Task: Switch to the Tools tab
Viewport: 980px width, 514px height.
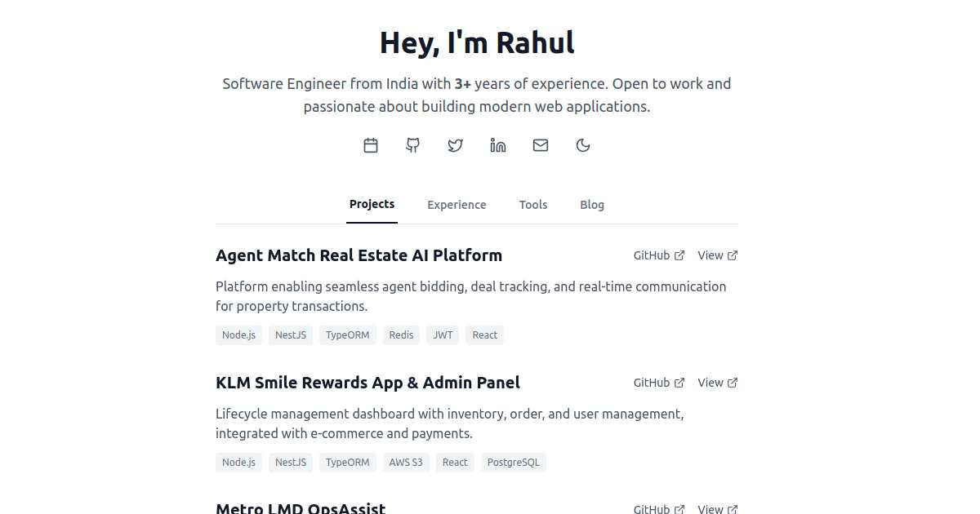Action: coord(533,205)
